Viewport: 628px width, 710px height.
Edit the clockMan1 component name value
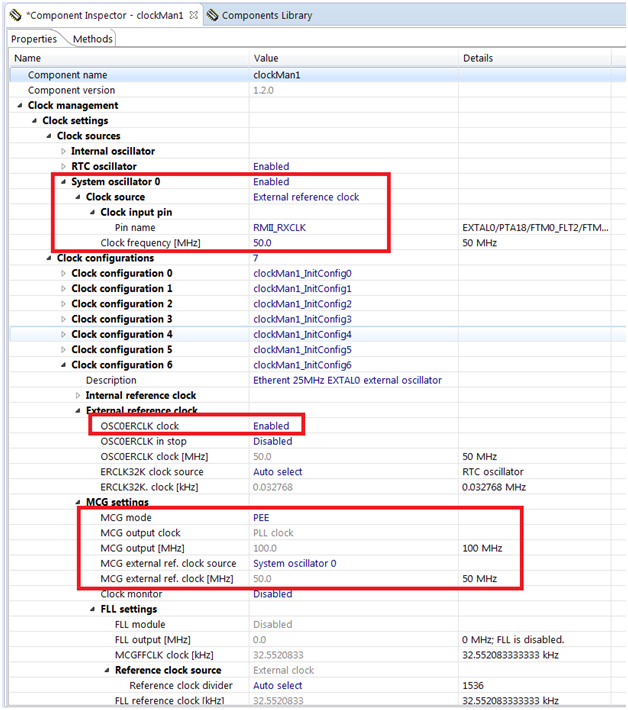point(277,75)
